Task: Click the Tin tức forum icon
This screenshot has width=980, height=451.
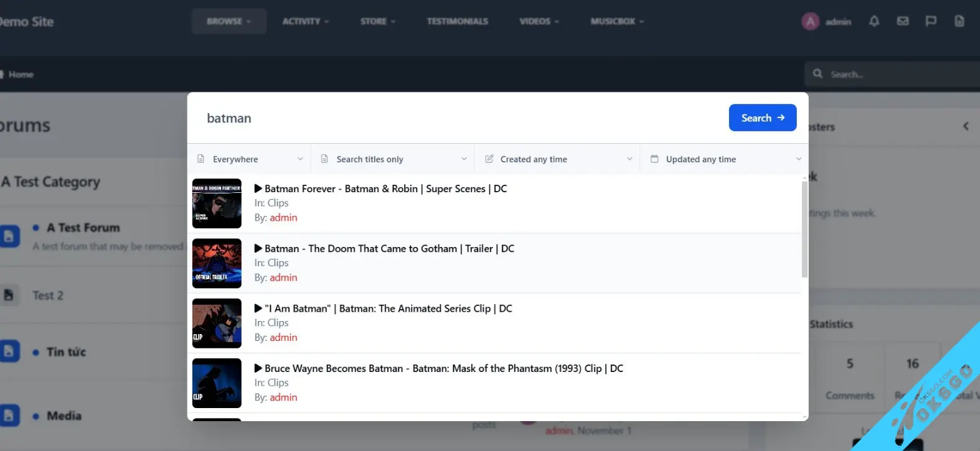Action: pos(9,351)
